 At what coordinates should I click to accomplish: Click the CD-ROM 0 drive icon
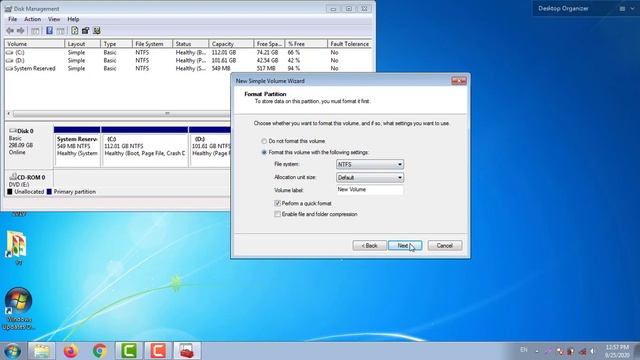tap(13, 177)
